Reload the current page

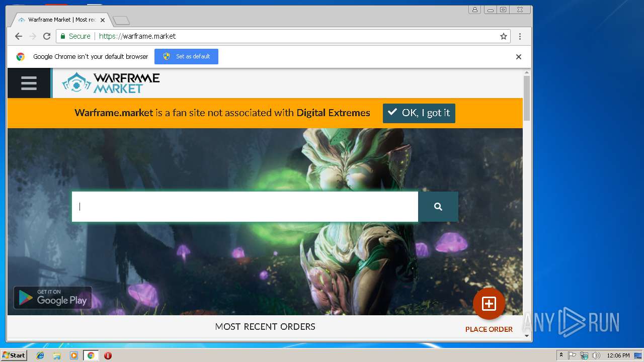point(47,36)
